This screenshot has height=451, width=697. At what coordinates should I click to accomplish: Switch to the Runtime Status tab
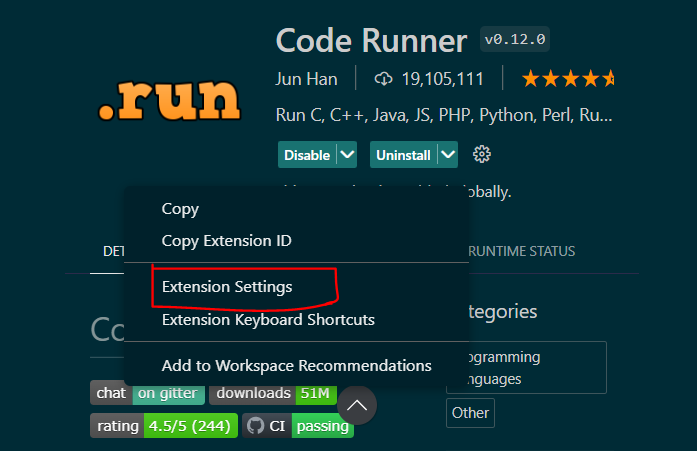[x=522, y=251]
